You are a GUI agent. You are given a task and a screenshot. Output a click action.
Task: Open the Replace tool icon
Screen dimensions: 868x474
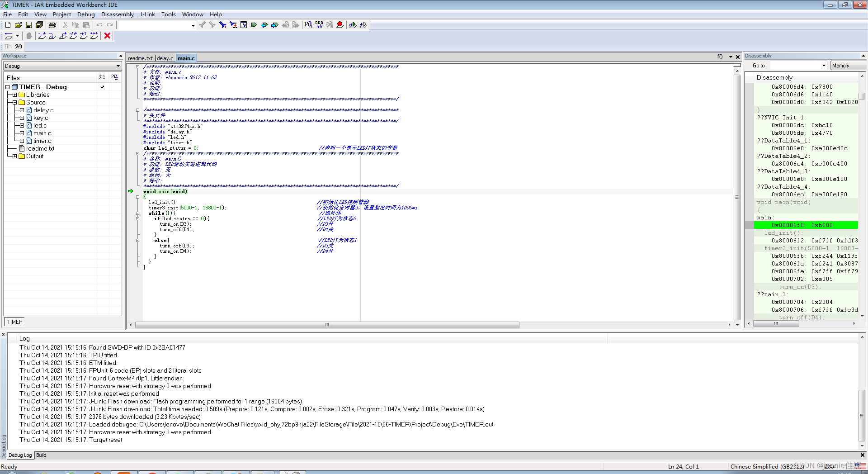233,25
